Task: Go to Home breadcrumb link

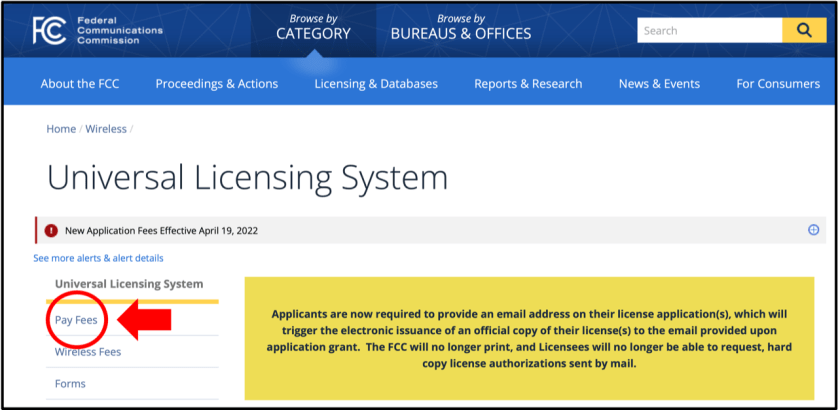Action: tap(61, 129)
